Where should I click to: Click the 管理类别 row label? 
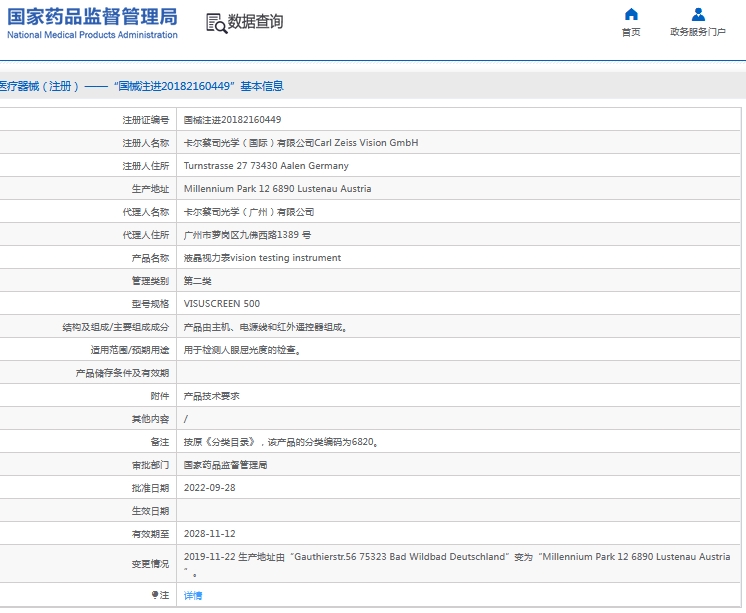(x=150, y=281)
